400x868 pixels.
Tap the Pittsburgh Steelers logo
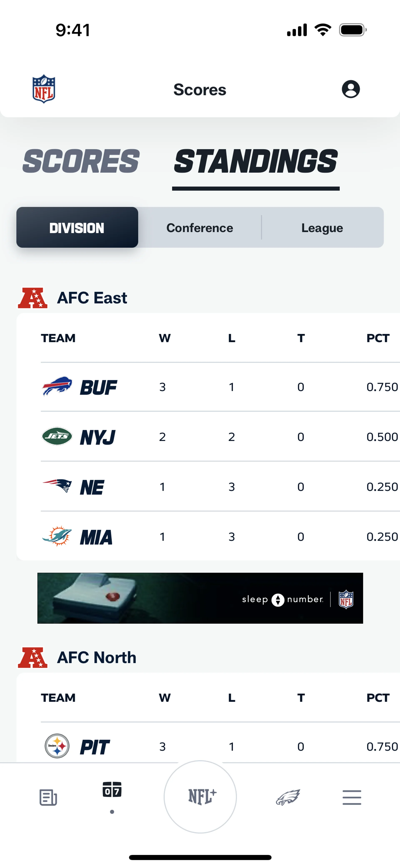click(57, 746)
